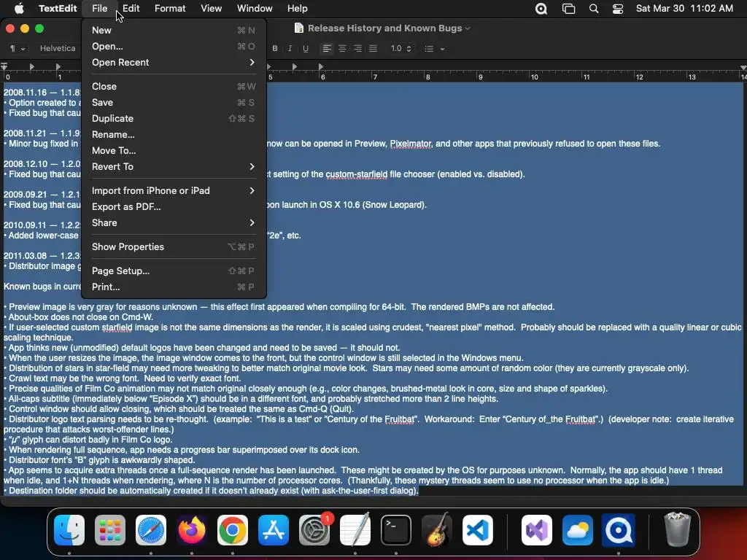Expand Open Recent submenu
Image resolution: width=747 pixels, height=560 pixels.
174,63
